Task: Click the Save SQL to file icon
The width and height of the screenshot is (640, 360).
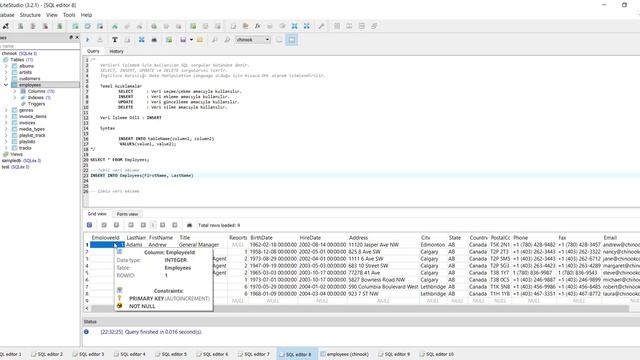Action: (183, 40)
